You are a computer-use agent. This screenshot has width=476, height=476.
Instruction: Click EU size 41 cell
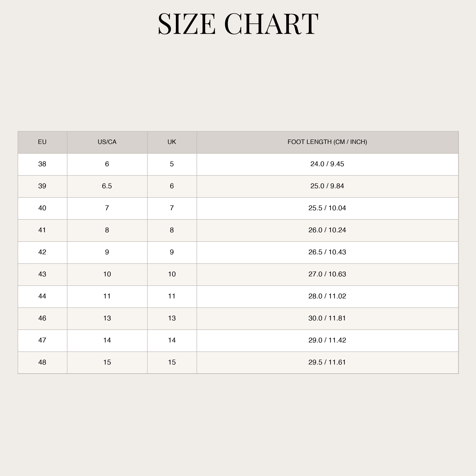(x=42, y=230)
